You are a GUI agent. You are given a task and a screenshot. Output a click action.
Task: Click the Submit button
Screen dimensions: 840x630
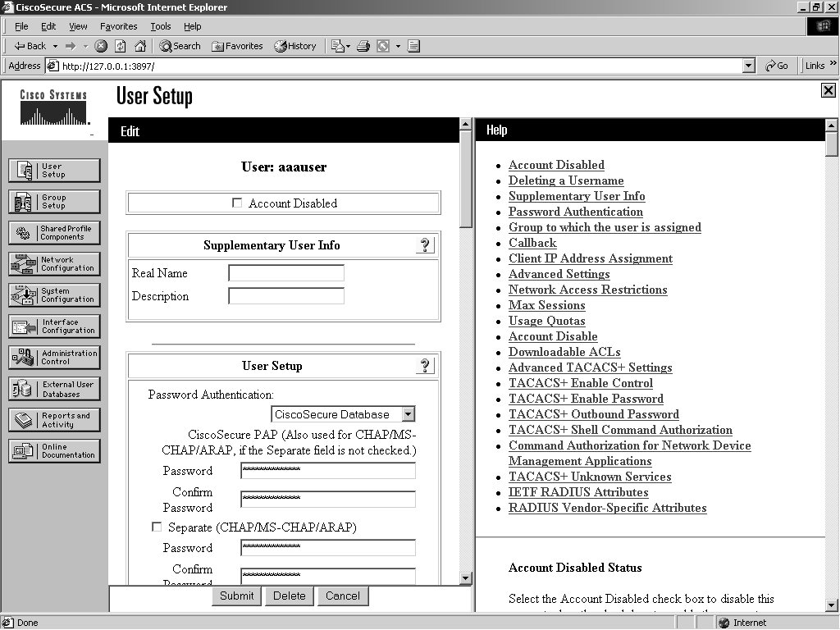[237, 596]
